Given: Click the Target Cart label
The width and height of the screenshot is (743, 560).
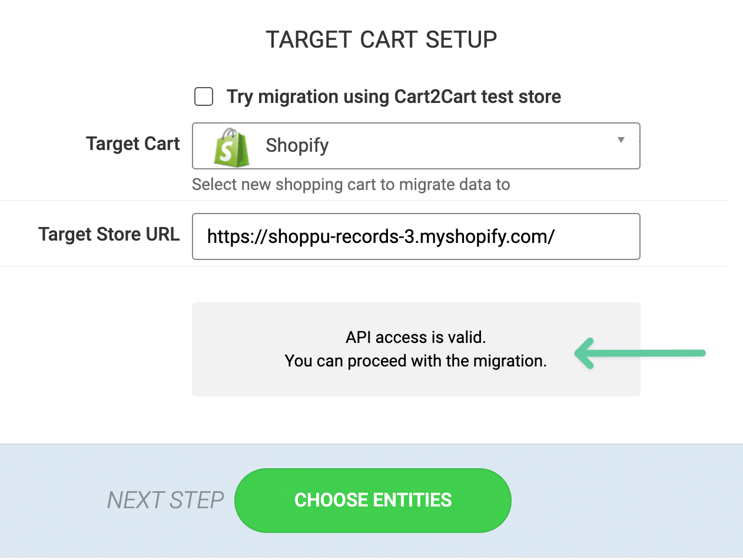Looking at the screenshot, I should (x=132, y=144).
